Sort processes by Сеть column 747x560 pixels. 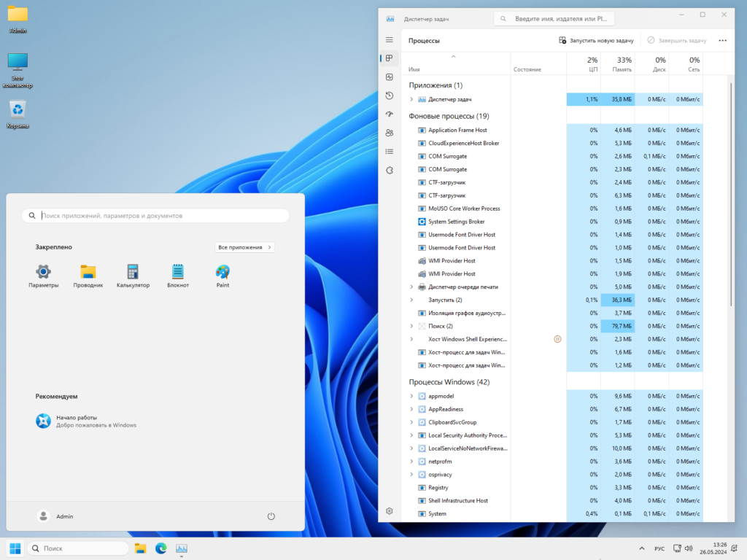pos(686,64)
